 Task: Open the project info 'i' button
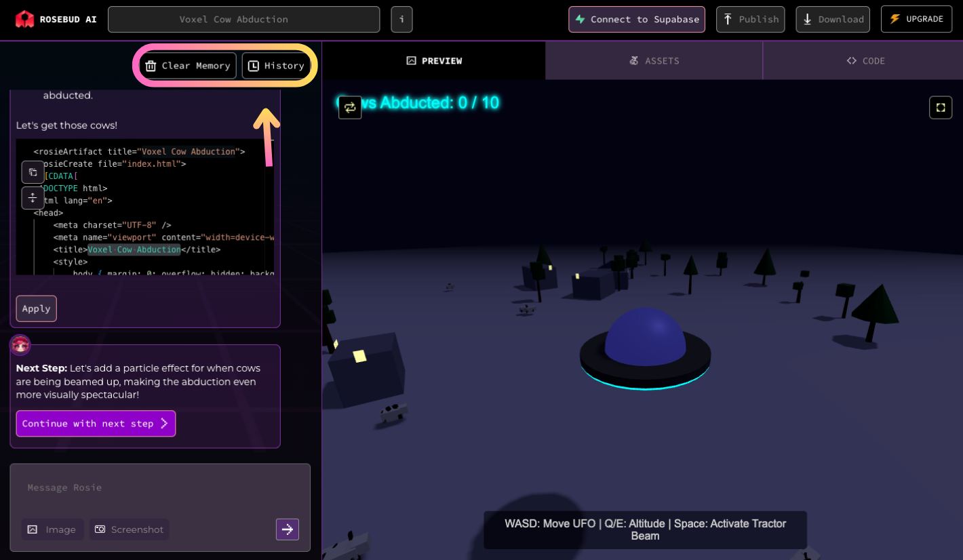[401, 20]
